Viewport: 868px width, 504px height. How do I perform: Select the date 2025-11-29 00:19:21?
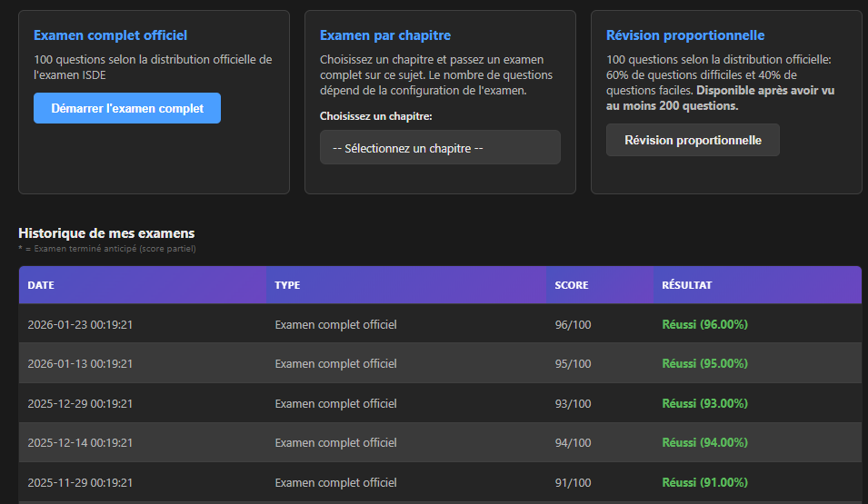click(x=80, y=483)
